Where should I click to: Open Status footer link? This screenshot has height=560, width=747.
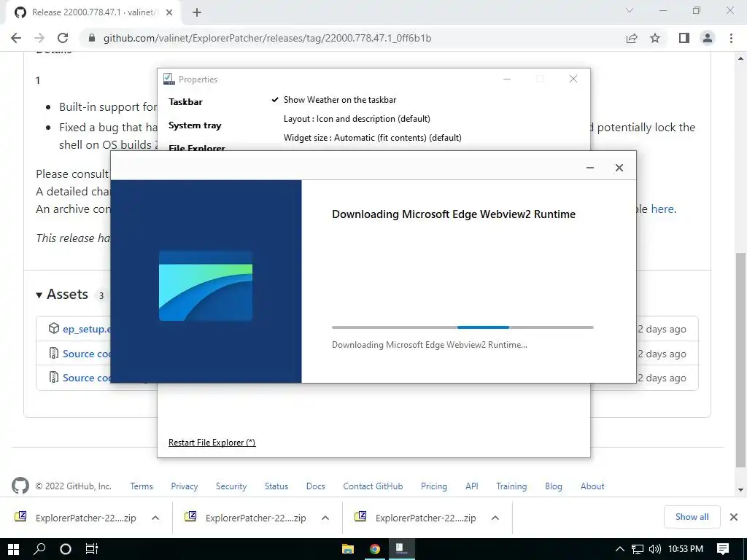(x=276, y=486)
